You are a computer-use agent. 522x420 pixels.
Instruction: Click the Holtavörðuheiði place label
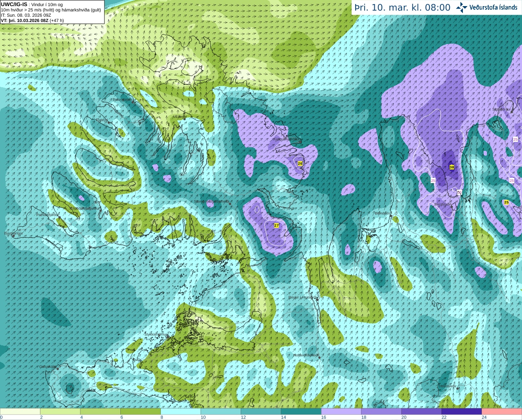[306, 355]
